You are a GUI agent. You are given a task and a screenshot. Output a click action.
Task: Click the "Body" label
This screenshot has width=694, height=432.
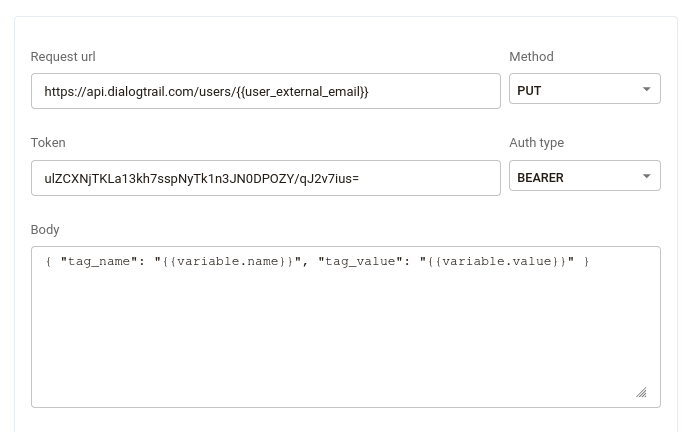(x=45, y=230)
